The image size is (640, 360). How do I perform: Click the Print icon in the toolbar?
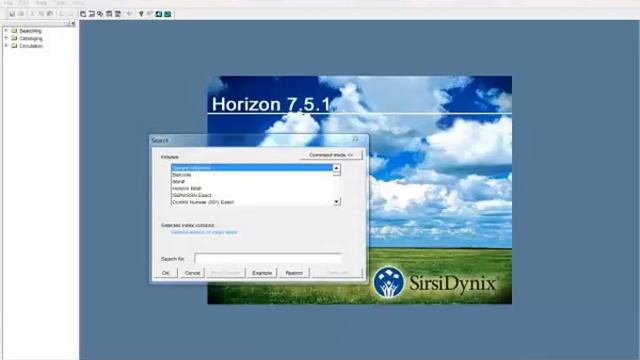pyautogui.click(x=21, y=14)
